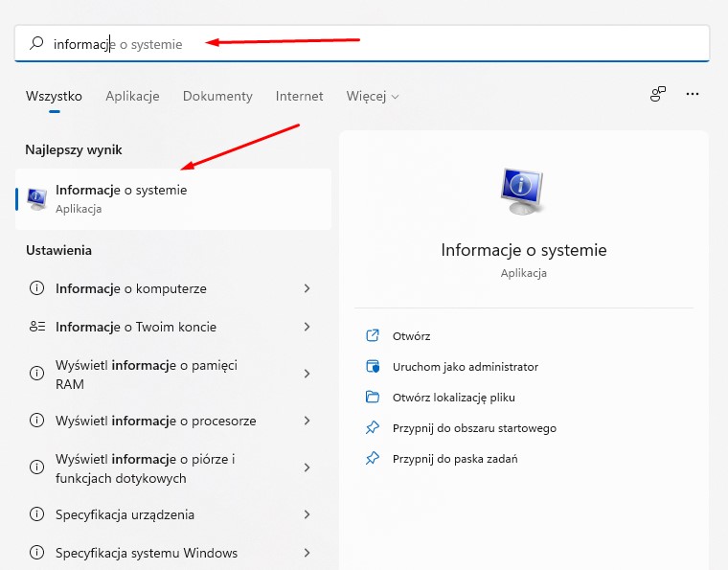Select the Internet search tab
Screen dimensions: 728x570
[x=299, y=97]
